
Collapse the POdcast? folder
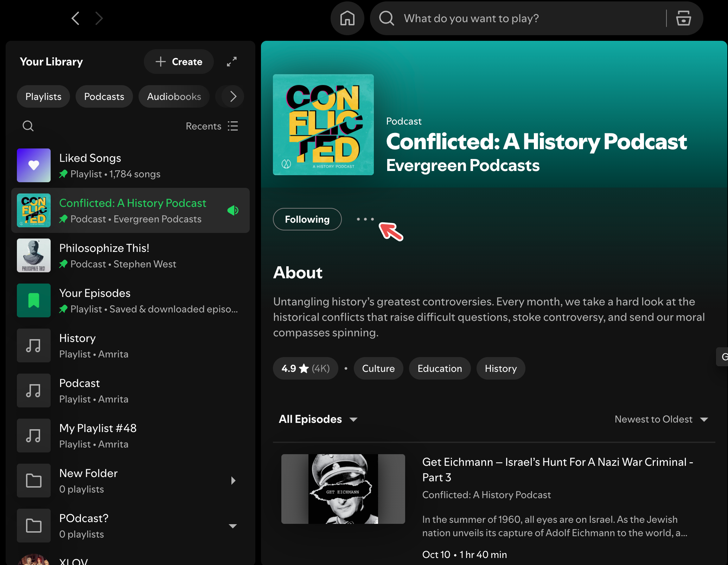[233, 526]
